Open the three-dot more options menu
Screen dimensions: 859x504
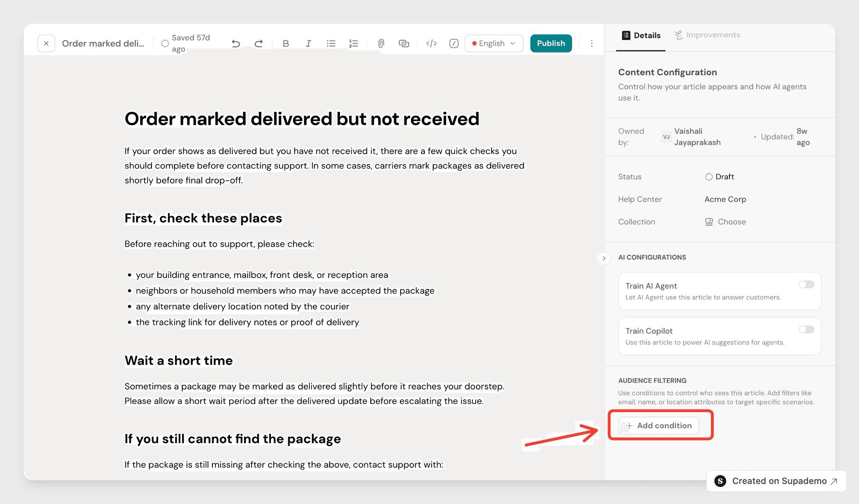coord(592,43)
